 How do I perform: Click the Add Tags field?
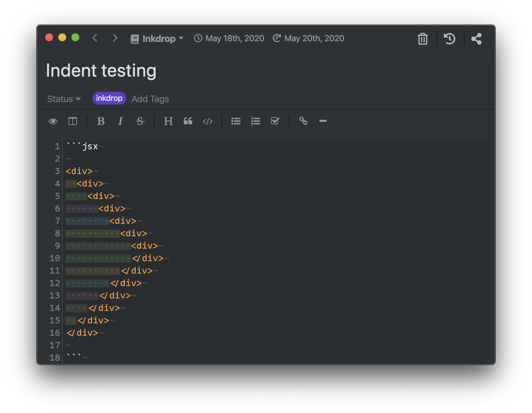coord(150,99)
